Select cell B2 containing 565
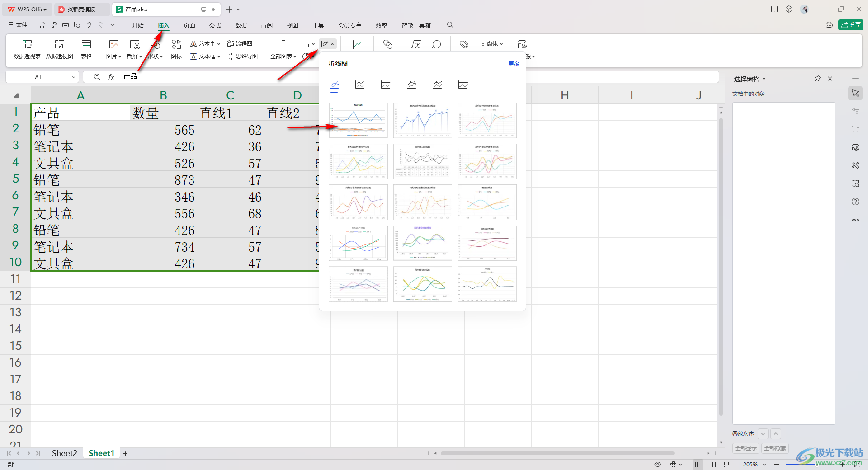 [163, 130]
